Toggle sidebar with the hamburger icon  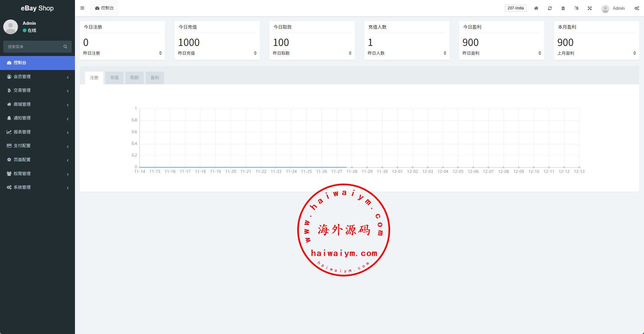point(82,8)
